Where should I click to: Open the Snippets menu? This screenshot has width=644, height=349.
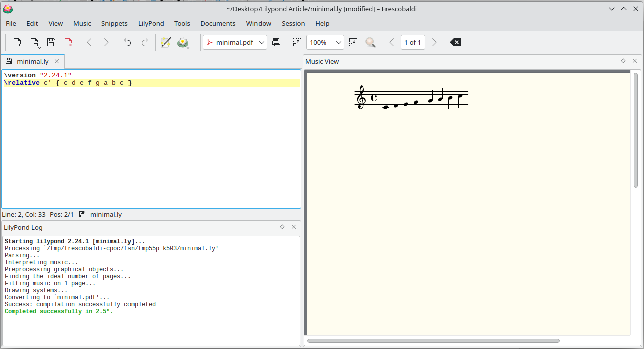114,23
